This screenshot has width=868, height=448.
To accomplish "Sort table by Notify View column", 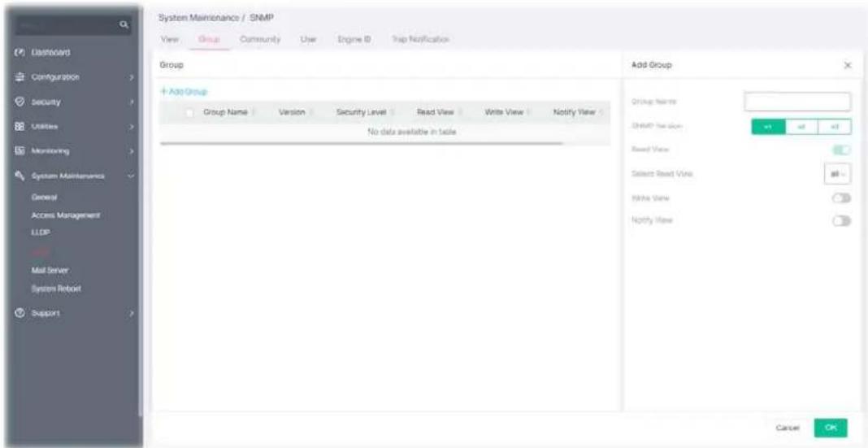I will coord(601,112).
